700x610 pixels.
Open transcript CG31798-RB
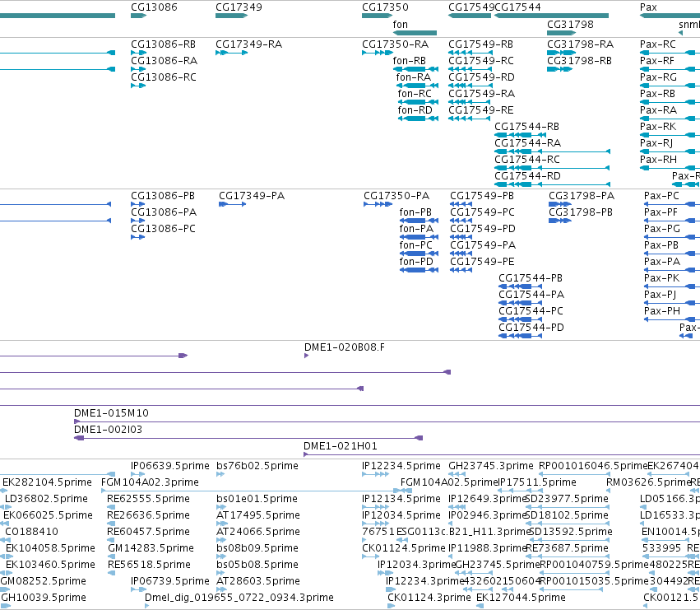(579, 61)
